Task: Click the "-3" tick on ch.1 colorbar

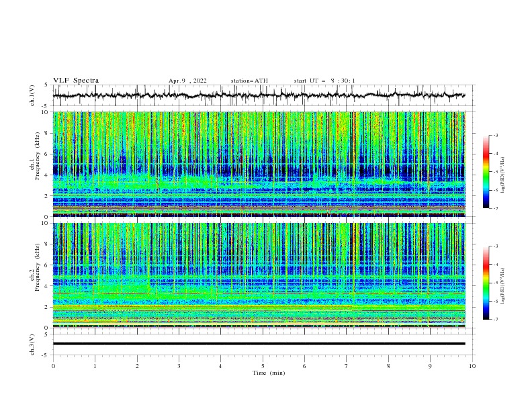Action: coord(495,135)
